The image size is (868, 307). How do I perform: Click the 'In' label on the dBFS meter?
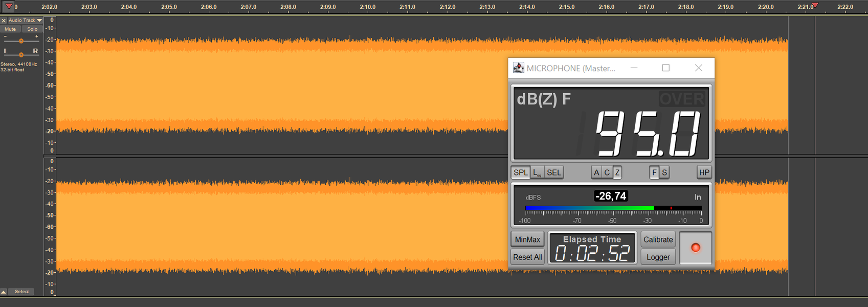(x=698, y=197)
